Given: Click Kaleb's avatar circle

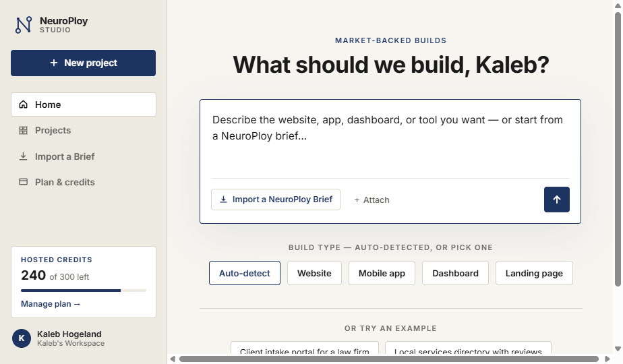Looking at the screenshot, I should pos(22,338).
